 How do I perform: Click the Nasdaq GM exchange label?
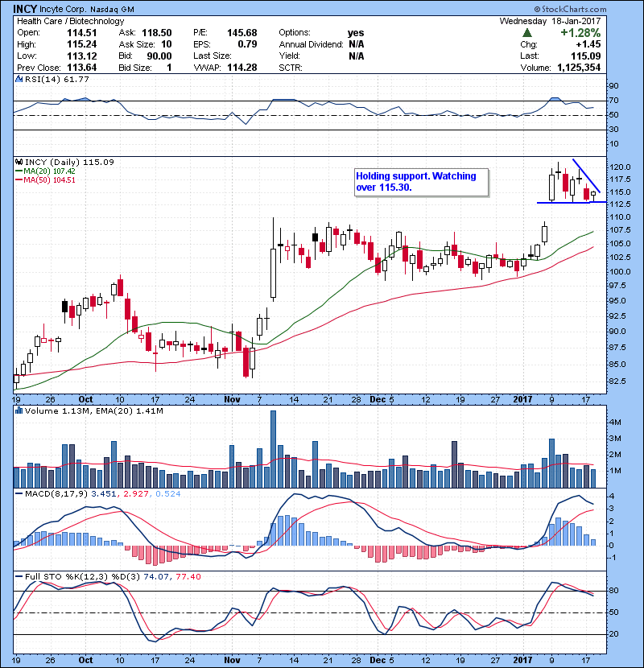(112, 9)
